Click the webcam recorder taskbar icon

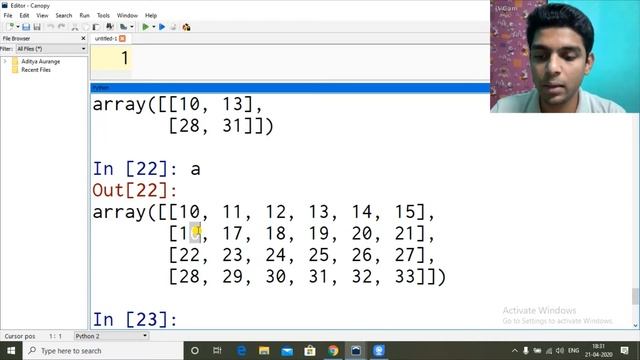pos(378,351)
